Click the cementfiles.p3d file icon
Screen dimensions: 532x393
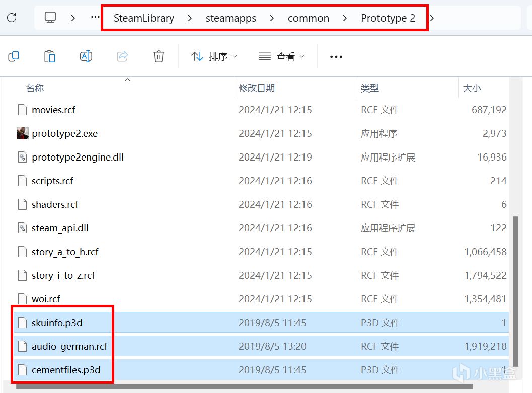click(22, 370)
